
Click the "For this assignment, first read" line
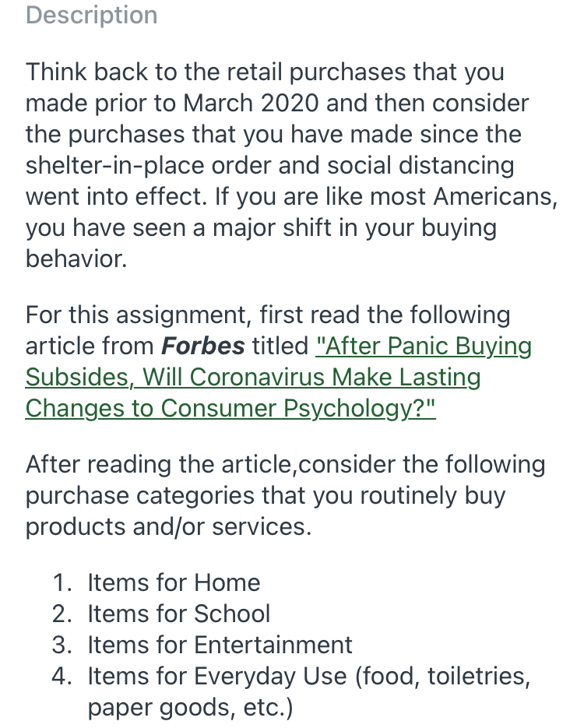click(268, 315)
